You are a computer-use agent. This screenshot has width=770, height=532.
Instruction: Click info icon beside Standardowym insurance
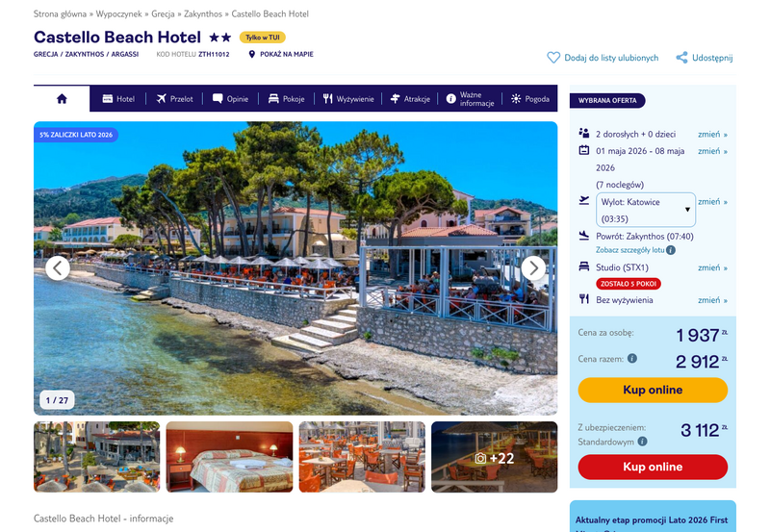(642, 442)
